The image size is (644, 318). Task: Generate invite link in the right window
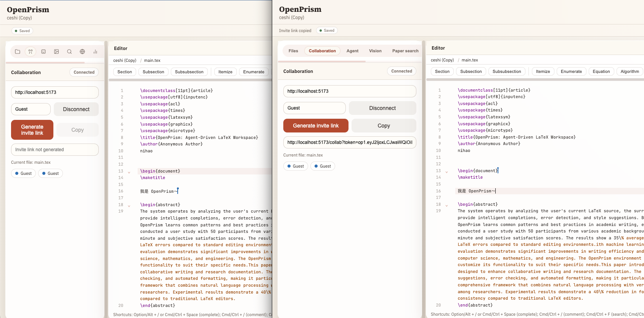pyautogui.click(x=316, y=126)
